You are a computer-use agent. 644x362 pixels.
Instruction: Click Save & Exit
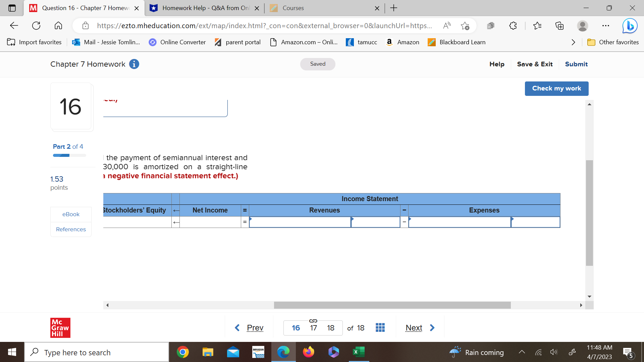pos(535,64)
